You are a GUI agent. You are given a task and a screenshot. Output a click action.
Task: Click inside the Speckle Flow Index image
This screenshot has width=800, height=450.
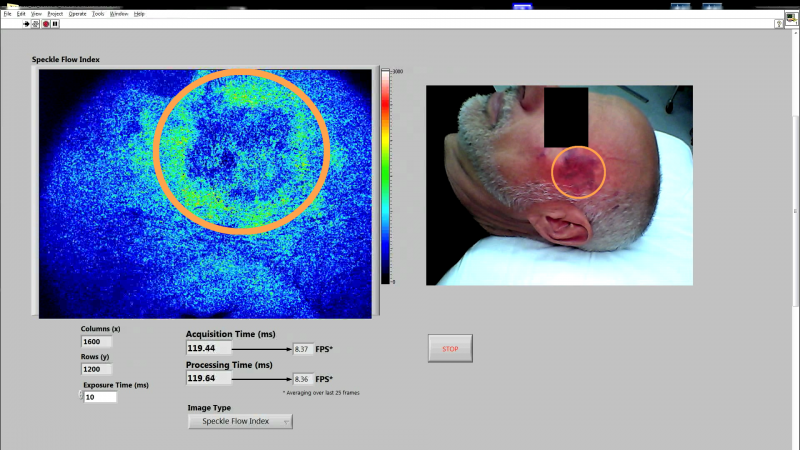point(205,193)
